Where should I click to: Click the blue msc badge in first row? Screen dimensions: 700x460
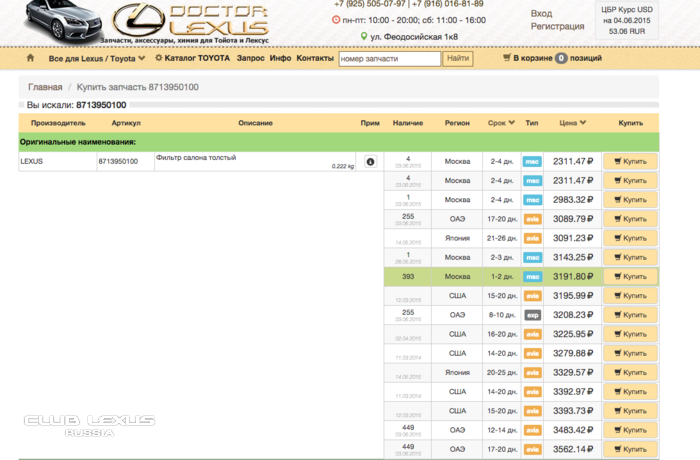[532, 161]
